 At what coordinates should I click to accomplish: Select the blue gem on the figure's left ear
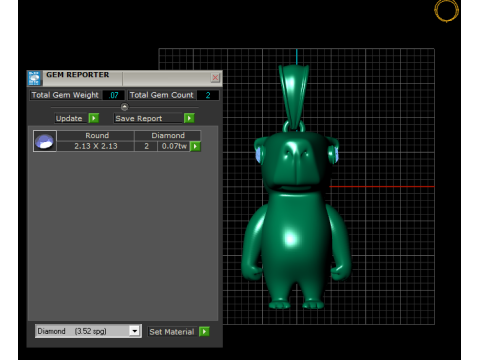pos(258,155)
